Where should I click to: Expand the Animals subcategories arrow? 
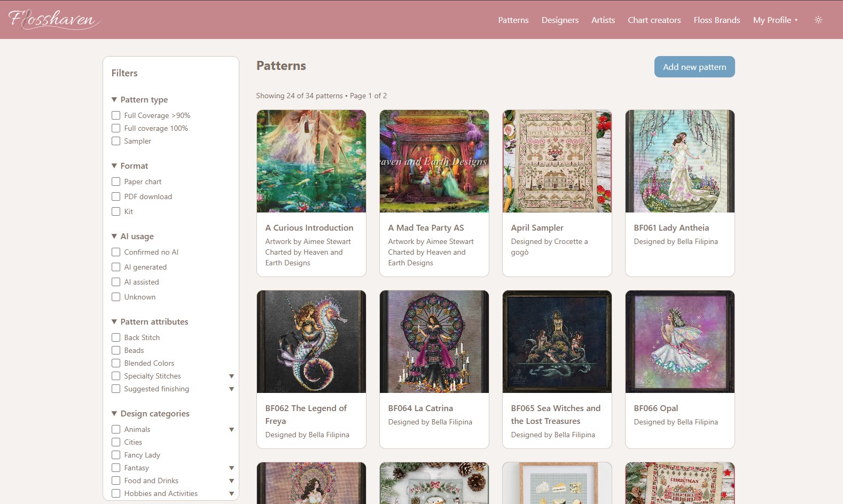click(x=231, y=430)
